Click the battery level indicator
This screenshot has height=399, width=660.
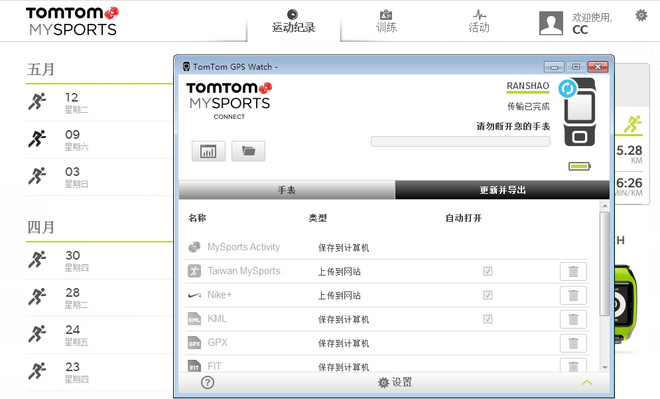(580, 166)
